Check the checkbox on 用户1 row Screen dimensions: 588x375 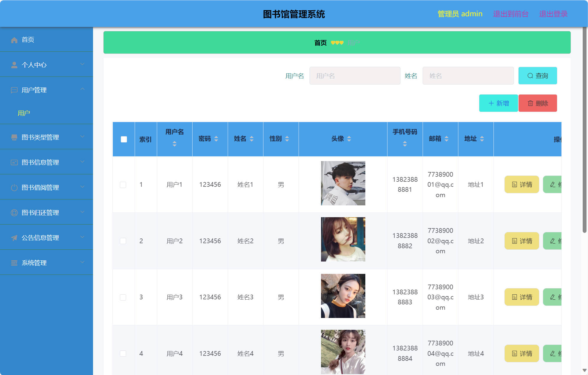coord(123,184)
